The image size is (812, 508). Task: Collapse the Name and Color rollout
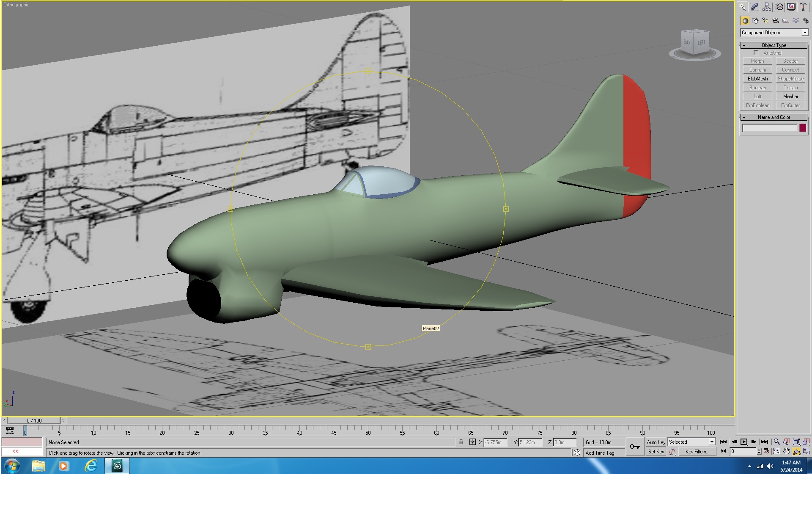pyautogui.click(x=774, y=117)
